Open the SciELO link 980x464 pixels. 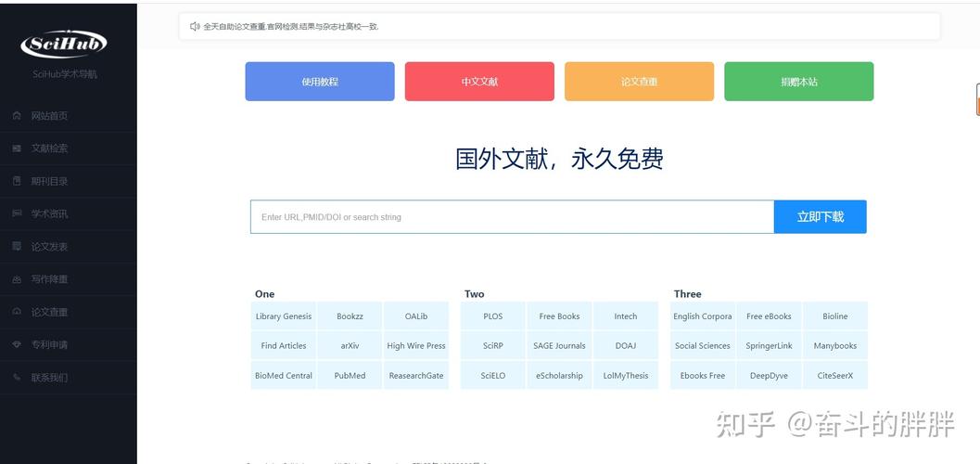[493, 375]
